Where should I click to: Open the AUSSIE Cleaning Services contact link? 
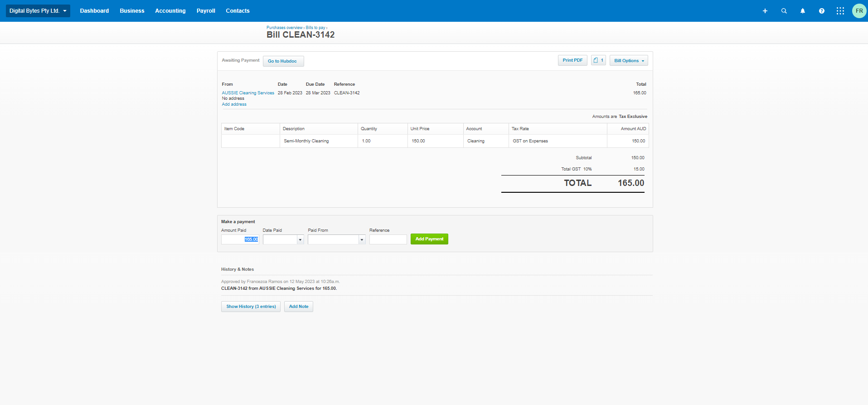click(248, 93)
